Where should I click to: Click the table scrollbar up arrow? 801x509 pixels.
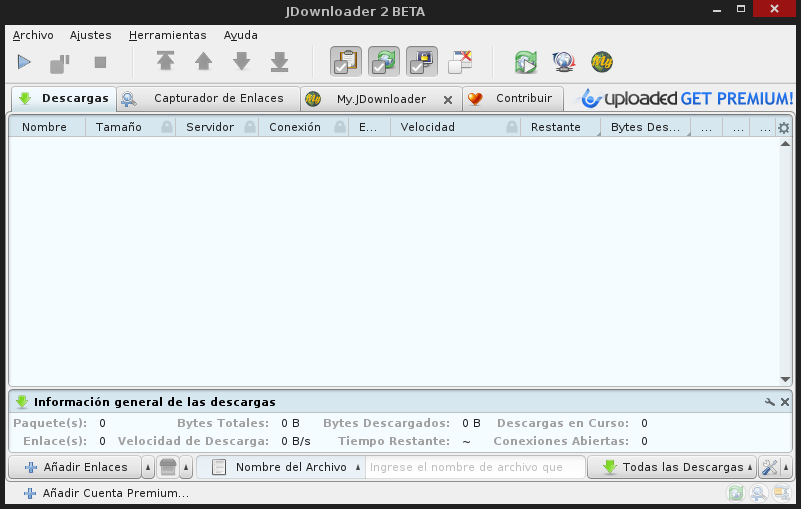[785, 144]
